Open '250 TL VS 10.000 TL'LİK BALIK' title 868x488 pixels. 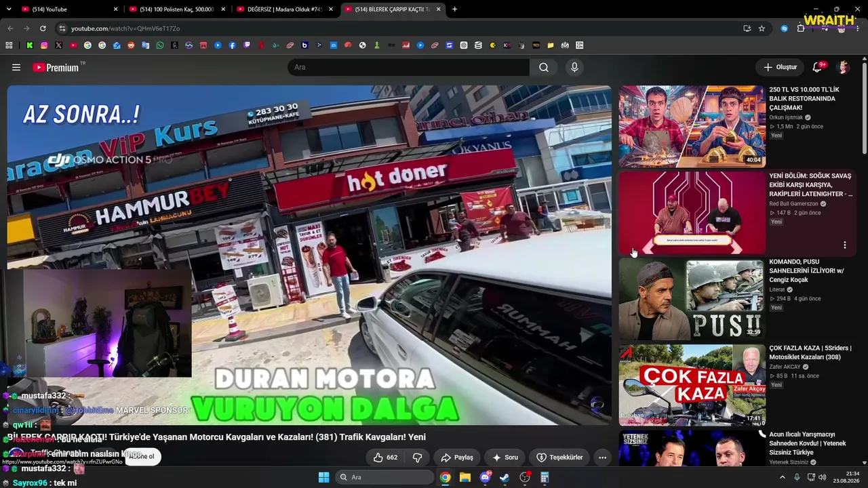804,98
